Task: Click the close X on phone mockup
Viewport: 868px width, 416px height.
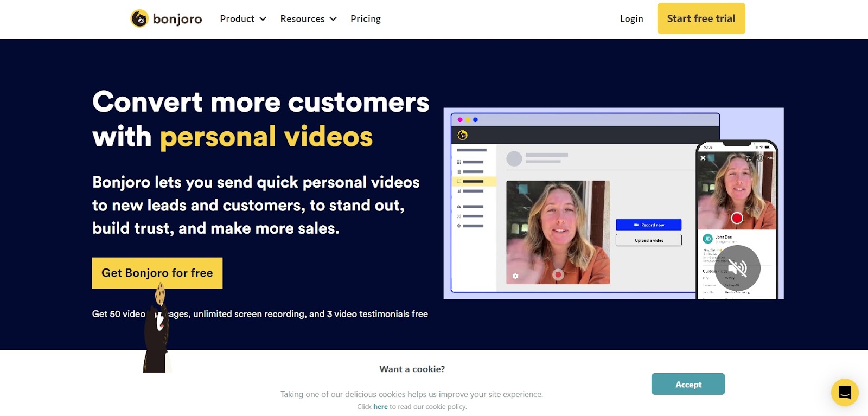Action: [x=703, y=158]
